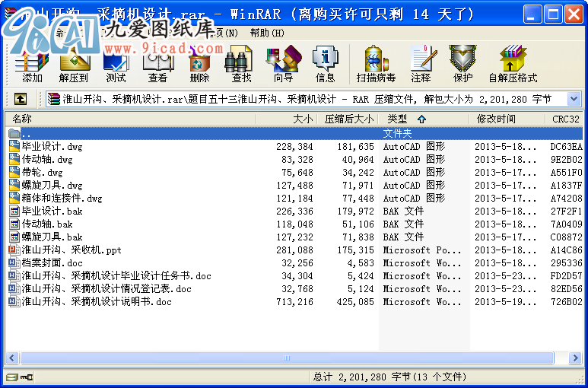The image size is (588, 388).
Task: Click the key password icon in status bar
Action: click(27, 377)
